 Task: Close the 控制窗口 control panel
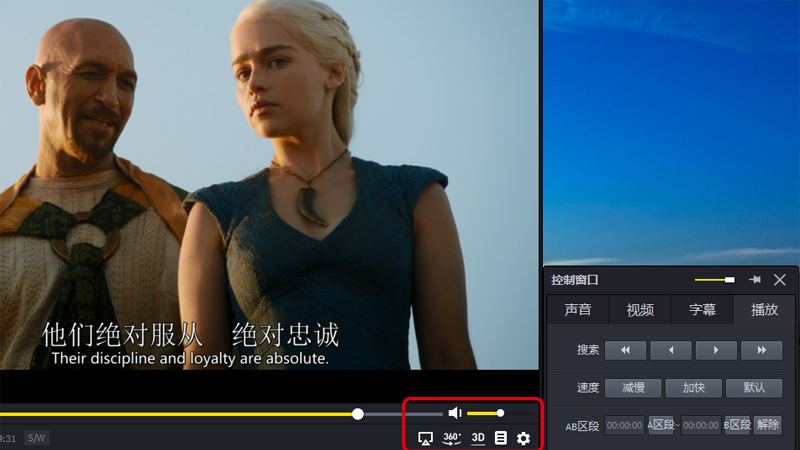[x=780, y=280]
